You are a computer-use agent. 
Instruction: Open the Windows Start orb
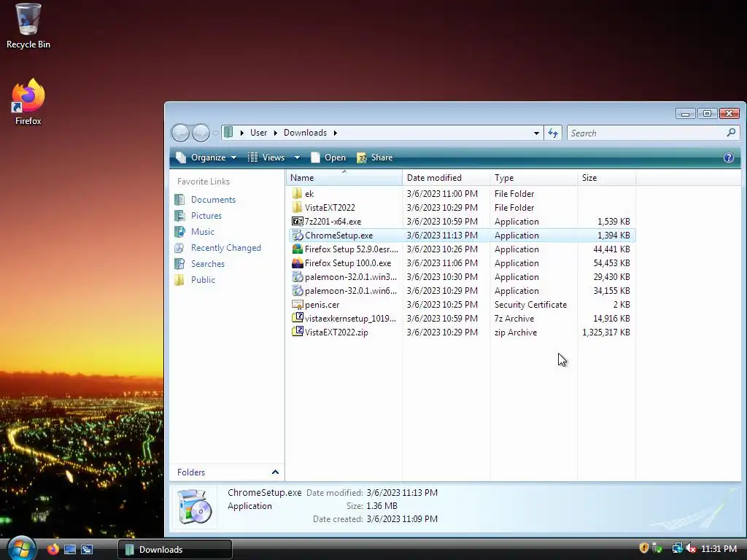click(x=21, y=548)
